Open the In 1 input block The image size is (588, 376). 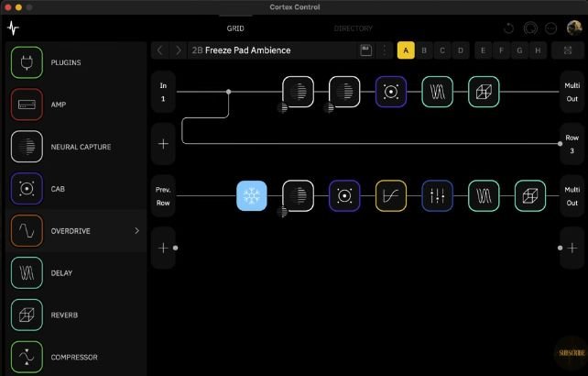pos(163,92)
